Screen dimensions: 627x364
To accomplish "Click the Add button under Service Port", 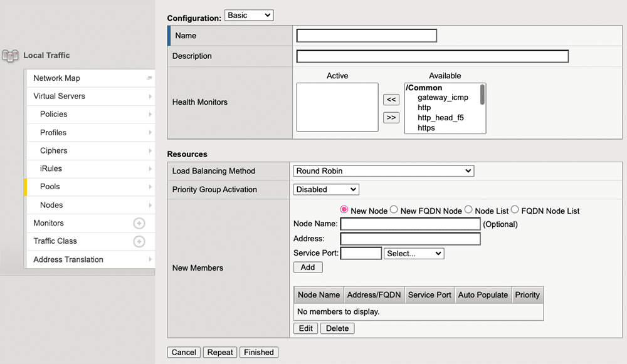I will (308, 267).
